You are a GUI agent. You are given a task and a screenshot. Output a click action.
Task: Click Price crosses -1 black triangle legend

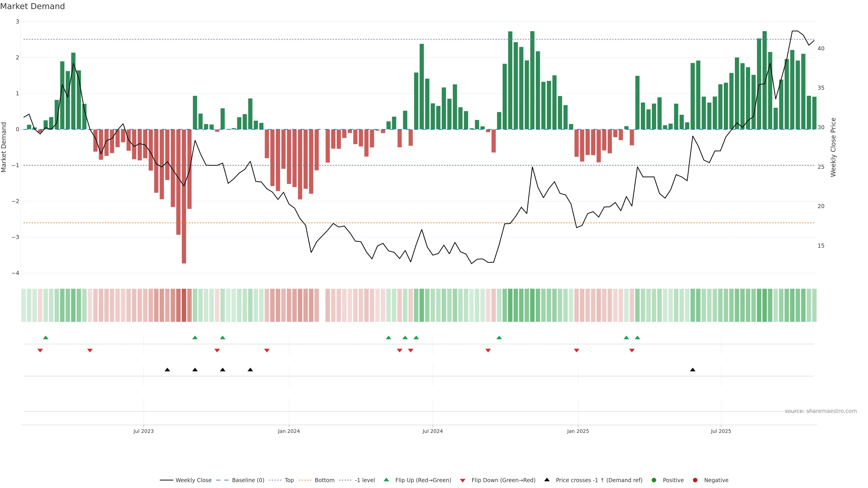547,480
